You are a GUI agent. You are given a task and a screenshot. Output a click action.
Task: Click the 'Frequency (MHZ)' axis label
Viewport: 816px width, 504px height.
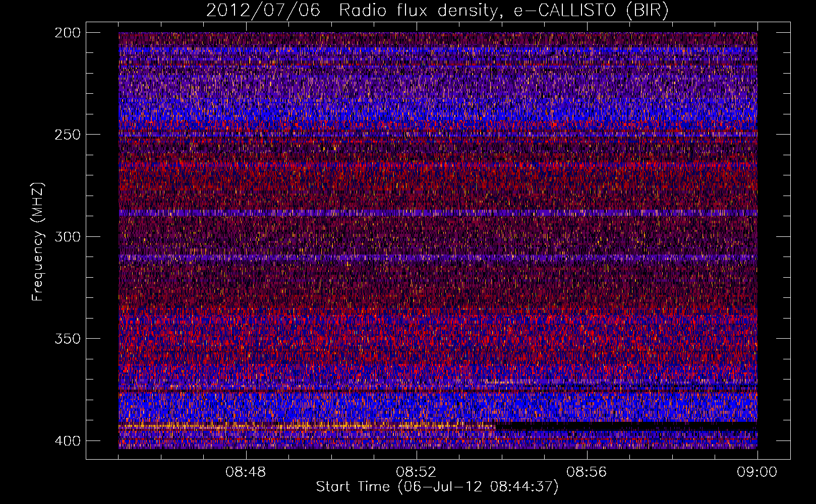[38, 242]
